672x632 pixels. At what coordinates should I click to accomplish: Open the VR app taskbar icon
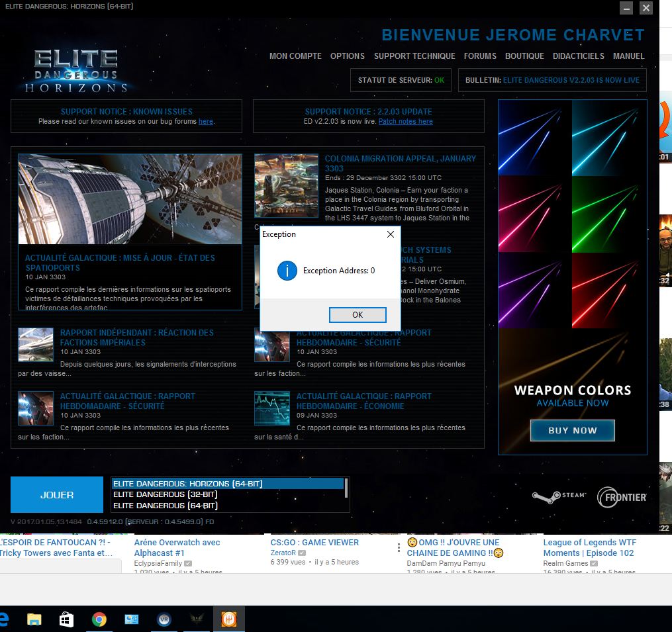click(164, 619)
